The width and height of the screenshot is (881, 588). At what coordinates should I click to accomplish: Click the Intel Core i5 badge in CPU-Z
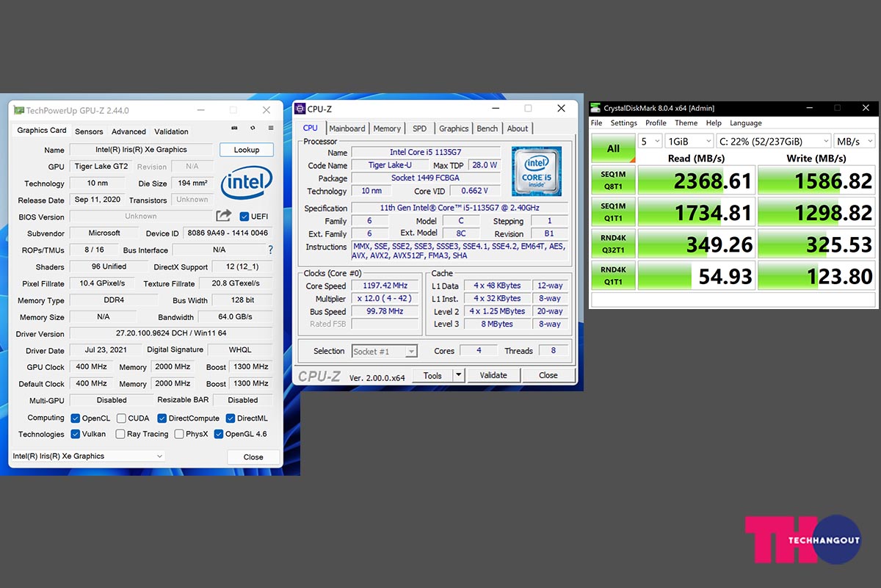pos(537,171)
